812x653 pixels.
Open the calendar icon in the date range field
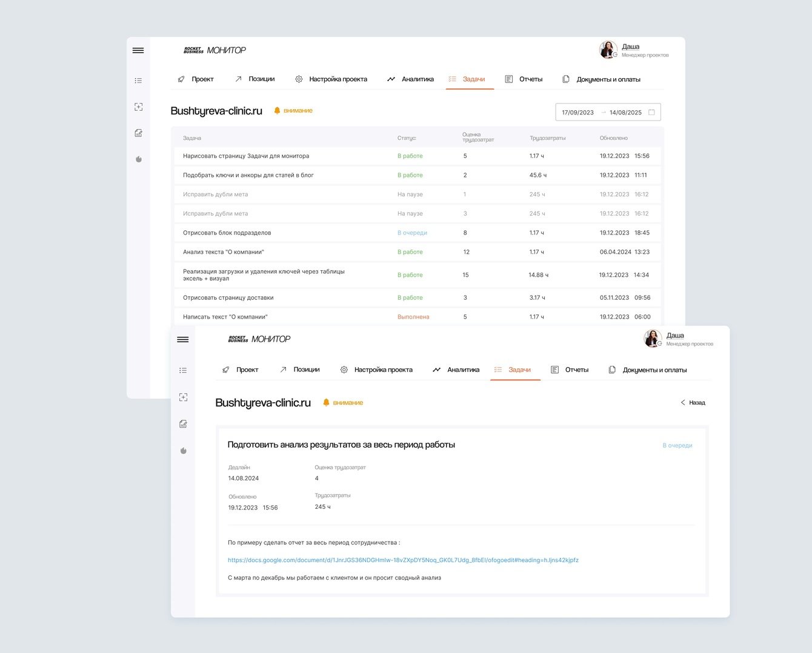coord(651,112)
